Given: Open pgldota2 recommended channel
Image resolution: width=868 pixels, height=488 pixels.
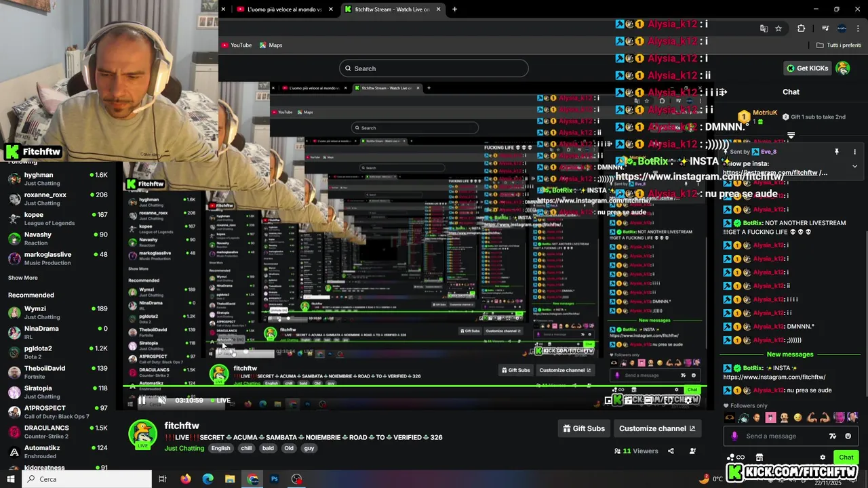Looking at the screenshot, I should coord(58,352).
